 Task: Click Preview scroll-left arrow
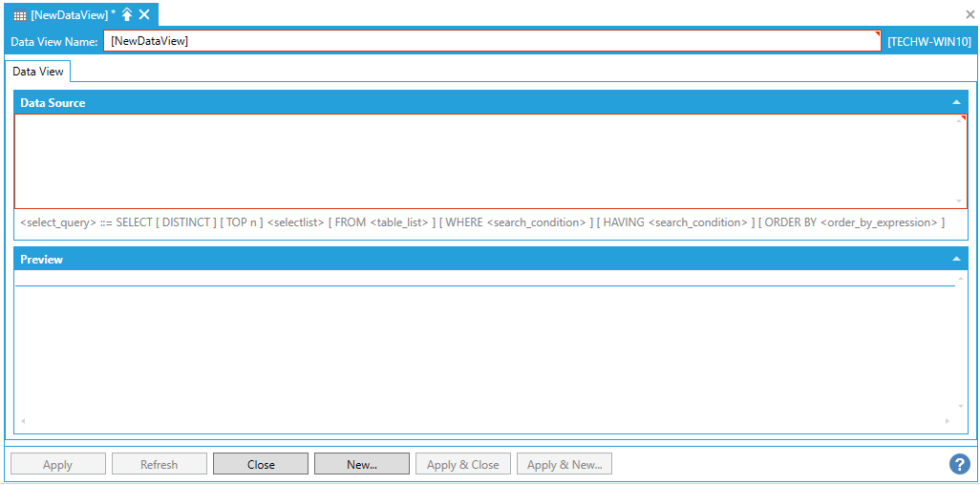(23, 421)
